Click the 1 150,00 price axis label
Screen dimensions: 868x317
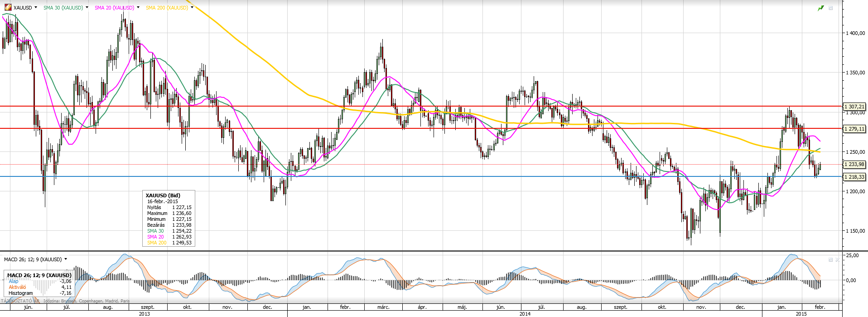tap(855, 231)
